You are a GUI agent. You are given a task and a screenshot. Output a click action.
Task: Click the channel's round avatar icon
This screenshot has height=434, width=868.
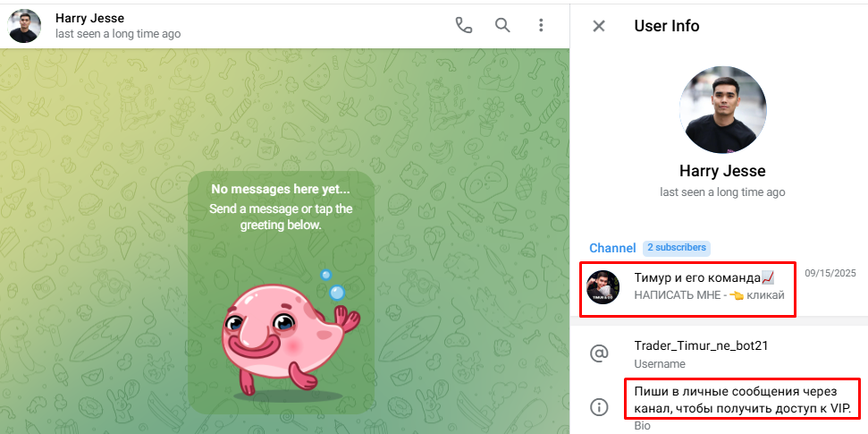(x=603, y=287)
